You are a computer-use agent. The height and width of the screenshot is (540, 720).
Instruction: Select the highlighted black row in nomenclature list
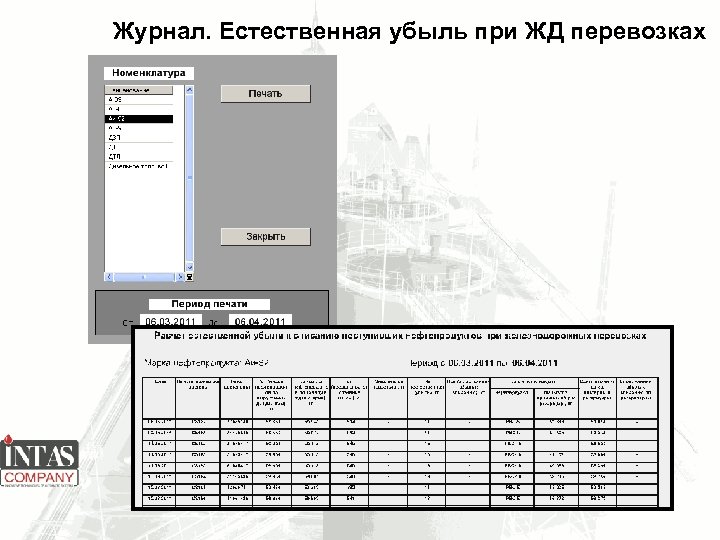tap(139, 119)
